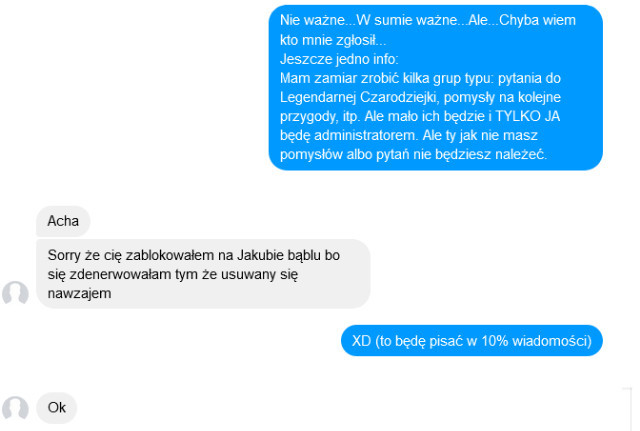Open the sender avatar beside the Sorry message
The image size is (640, 431).
click(x=16, y=293)
